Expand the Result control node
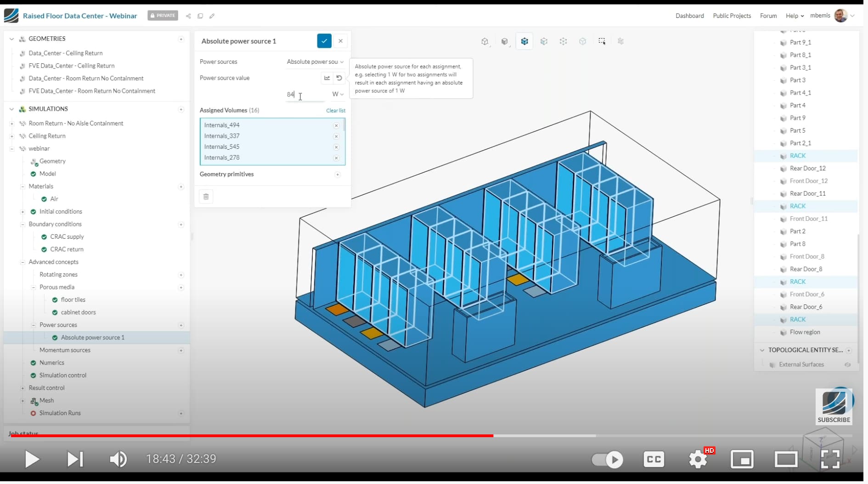 23,388
